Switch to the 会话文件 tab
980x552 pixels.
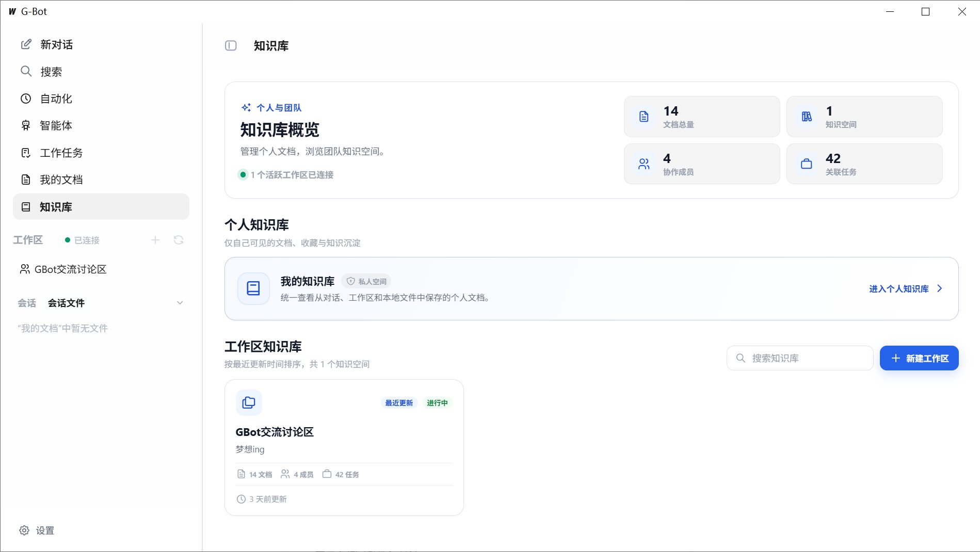tap(66, 303)
